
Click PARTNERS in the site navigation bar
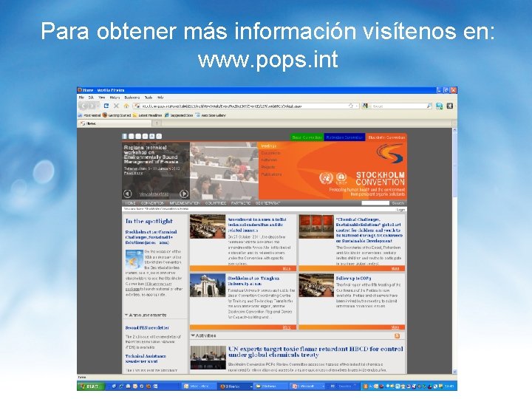click(241, 203)
